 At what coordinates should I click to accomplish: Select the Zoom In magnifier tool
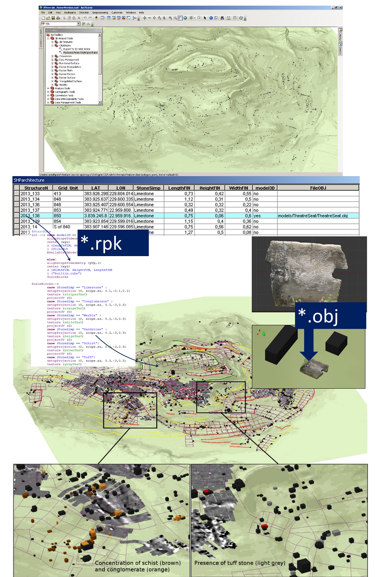170,18
